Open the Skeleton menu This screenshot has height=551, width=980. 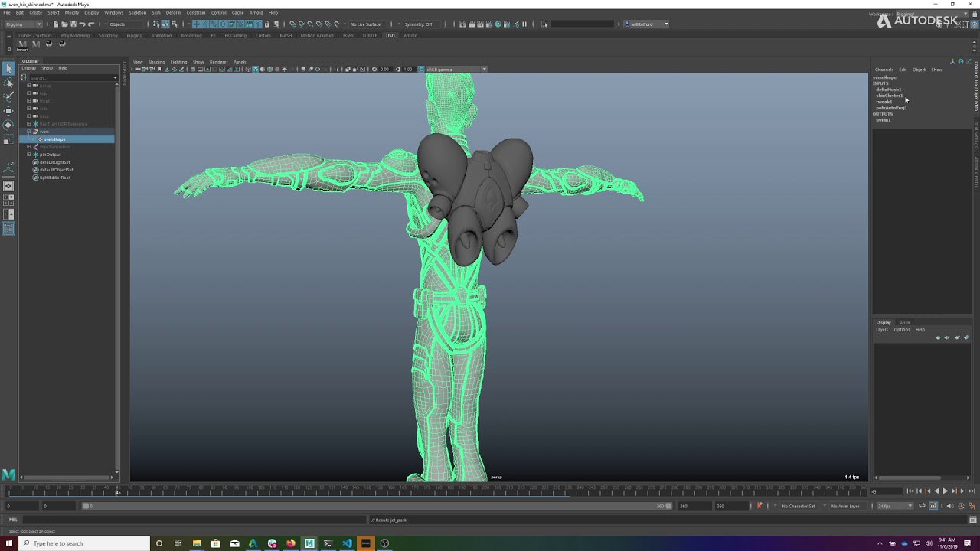click(137, 12)
